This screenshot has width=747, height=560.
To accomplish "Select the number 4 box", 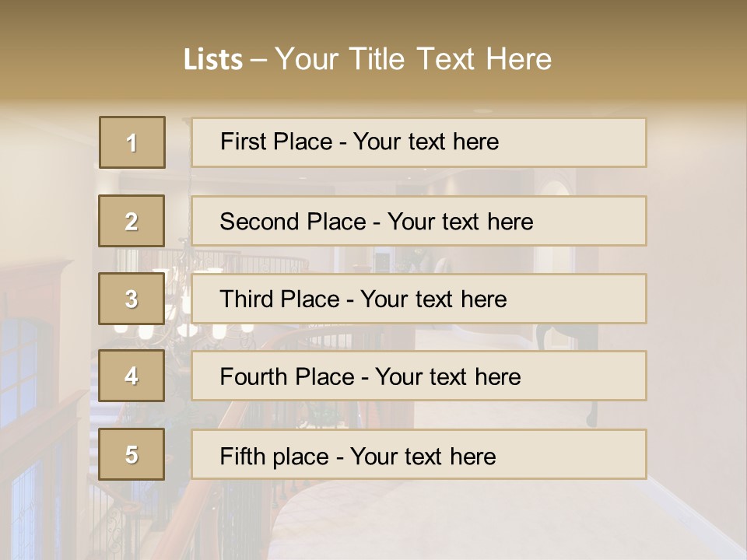I will click(132, 376).
